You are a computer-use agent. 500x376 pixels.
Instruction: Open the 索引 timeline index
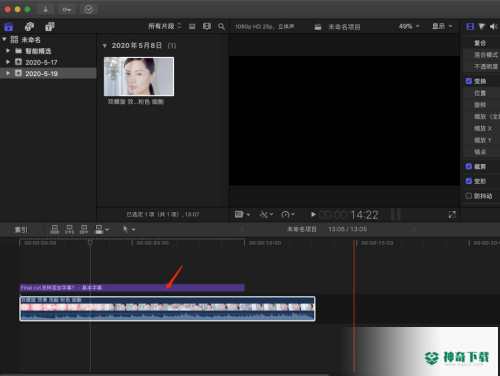21,230
